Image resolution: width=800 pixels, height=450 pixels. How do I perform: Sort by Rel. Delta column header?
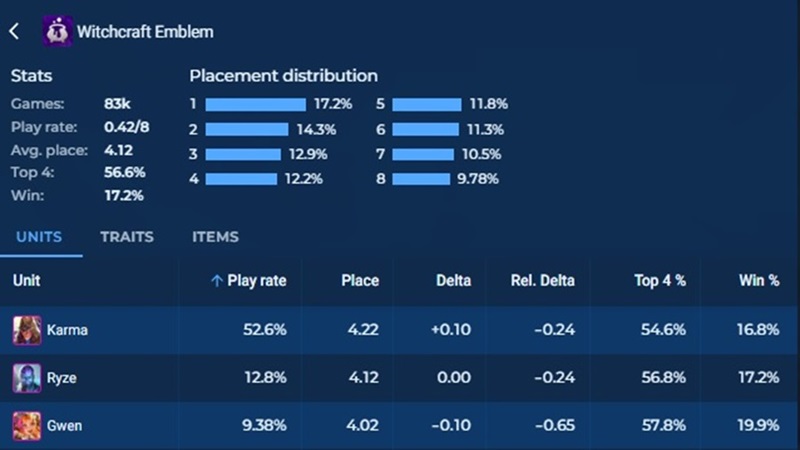(543, 281)
